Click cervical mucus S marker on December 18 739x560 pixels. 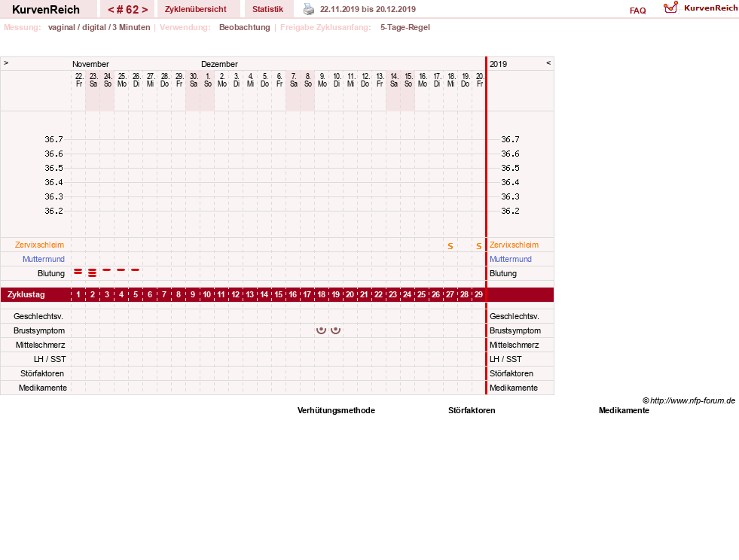(450, 246)
